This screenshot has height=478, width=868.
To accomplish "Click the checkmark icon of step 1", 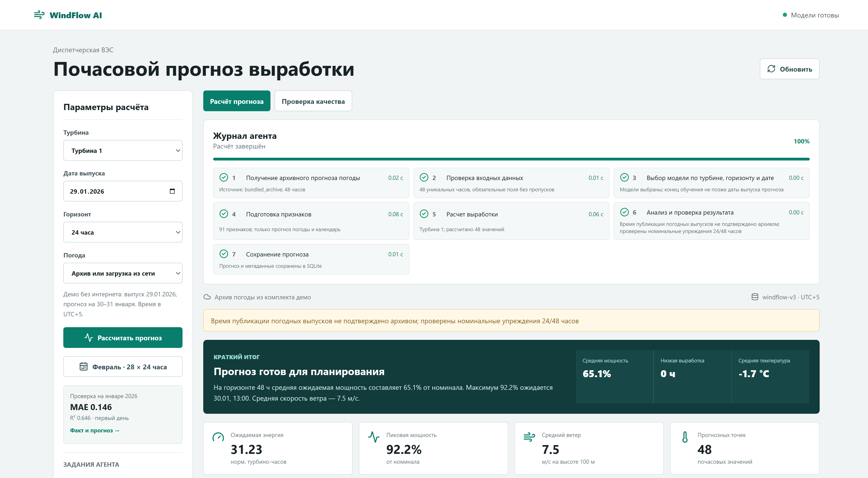I will pos(224,177).
